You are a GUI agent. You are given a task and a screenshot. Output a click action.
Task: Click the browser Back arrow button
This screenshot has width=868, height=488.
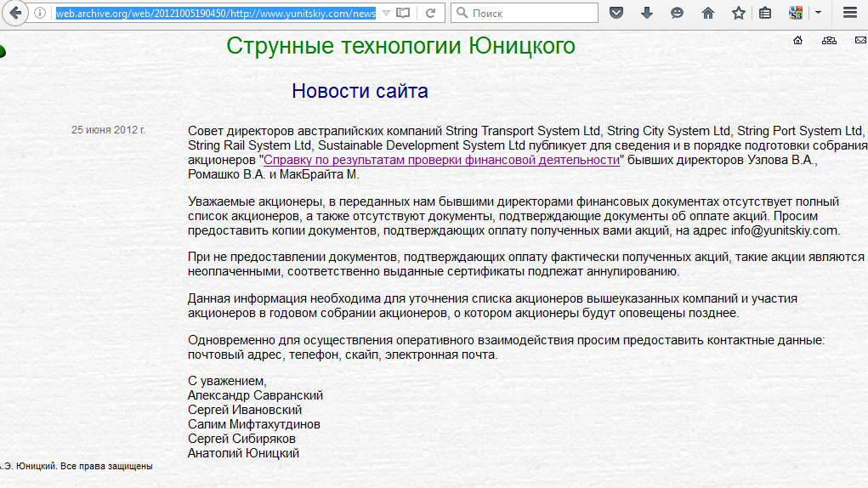[x=15, y=14]
